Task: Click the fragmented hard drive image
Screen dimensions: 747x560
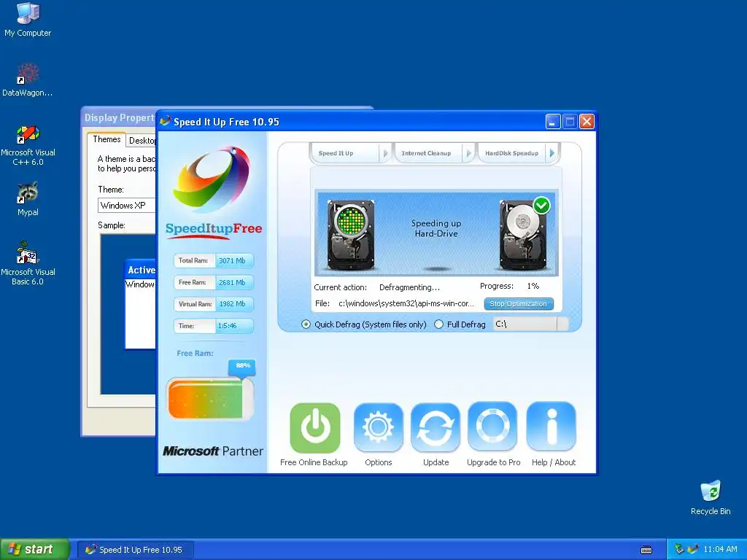Action: (x=351, y=235)
